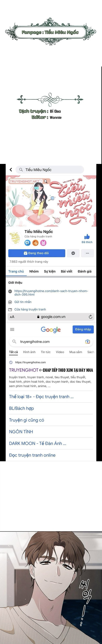This screenshot has width=102, height=644.
Task: Tap the back arrow beside the search bar
Action: [11, 169]
